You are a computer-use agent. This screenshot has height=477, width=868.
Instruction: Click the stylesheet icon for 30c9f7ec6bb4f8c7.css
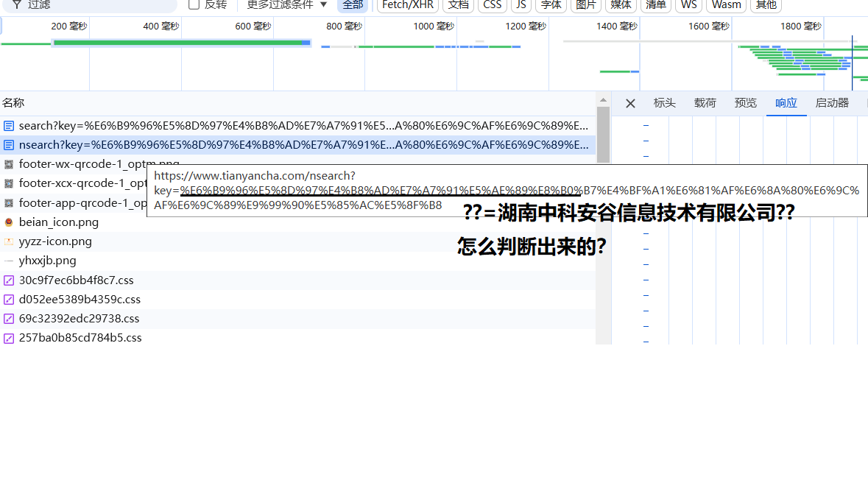tap(9, 280)
